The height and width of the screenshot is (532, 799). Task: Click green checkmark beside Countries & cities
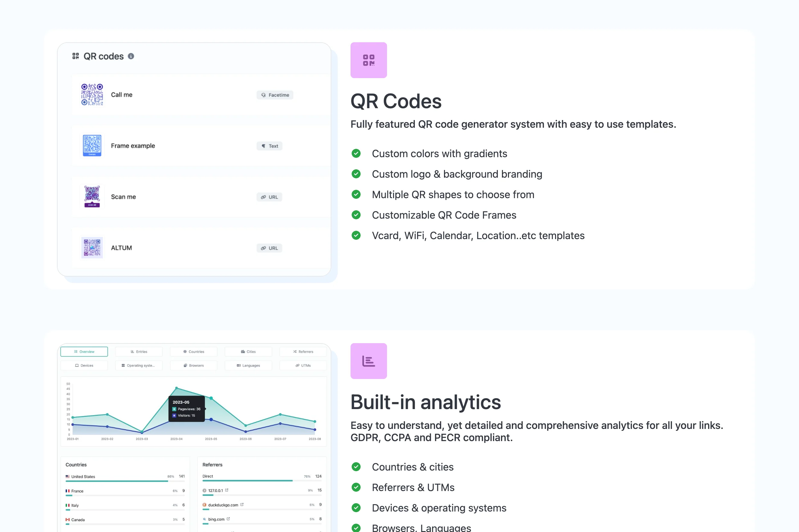point(356,467)
